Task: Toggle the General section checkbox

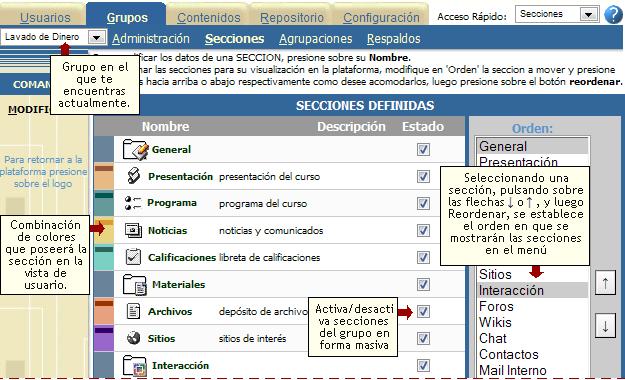Action: point(423,150)
